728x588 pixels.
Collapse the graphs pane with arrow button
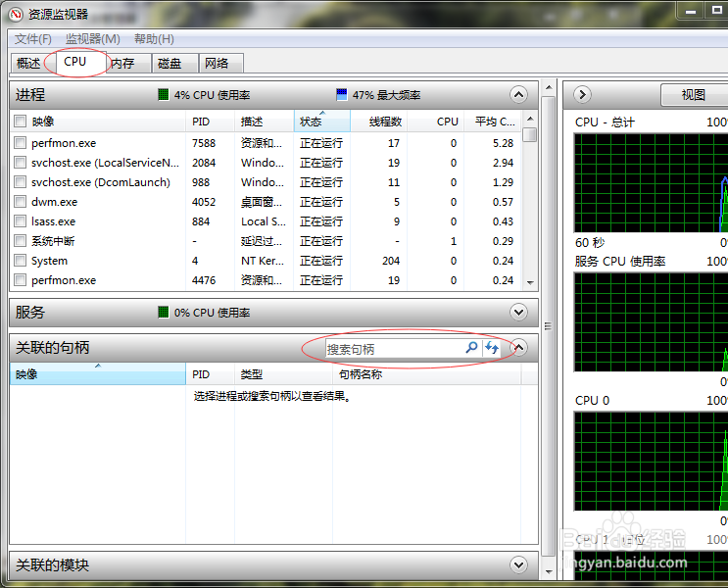tap(582, 95)
